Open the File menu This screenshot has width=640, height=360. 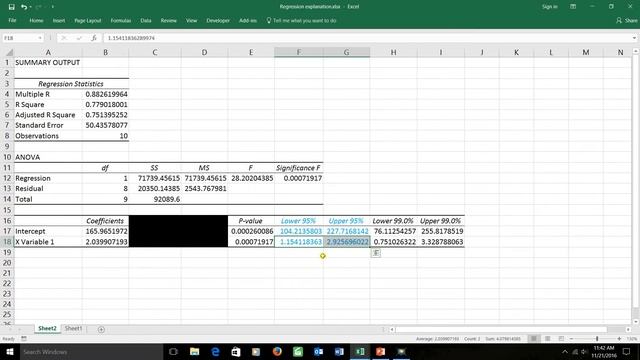pos(12,20)
